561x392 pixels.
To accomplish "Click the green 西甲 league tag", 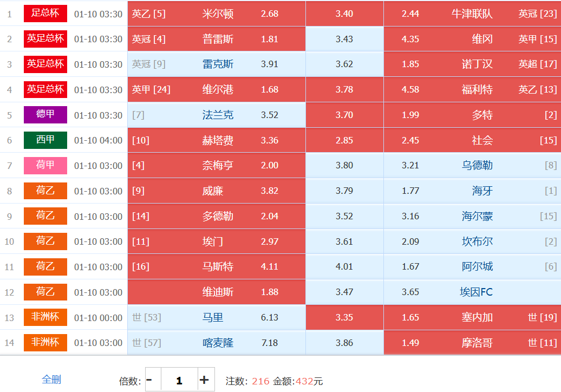I will click(45, 140).
